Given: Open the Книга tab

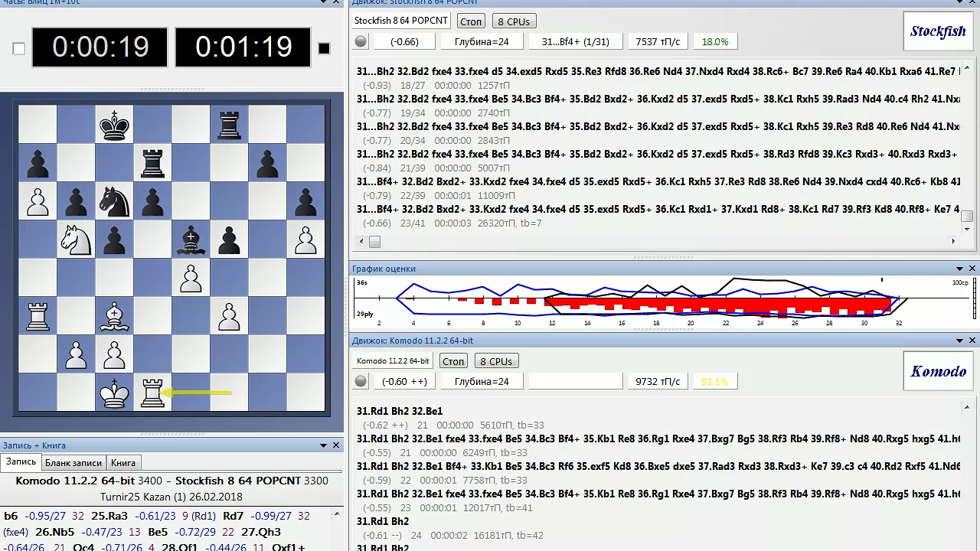Looking at the screenshot, I should (x=123, y=462).
